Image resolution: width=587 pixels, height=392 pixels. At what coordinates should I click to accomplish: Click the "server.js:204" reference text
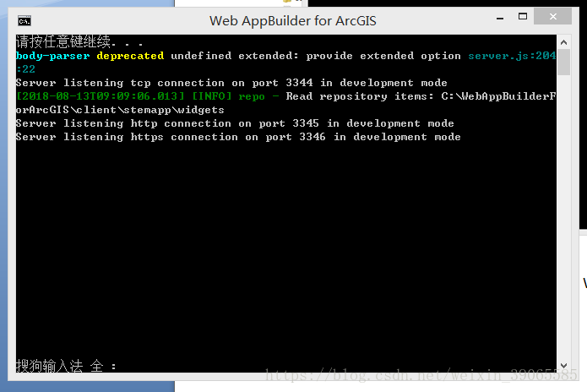(x=512, y=56)
